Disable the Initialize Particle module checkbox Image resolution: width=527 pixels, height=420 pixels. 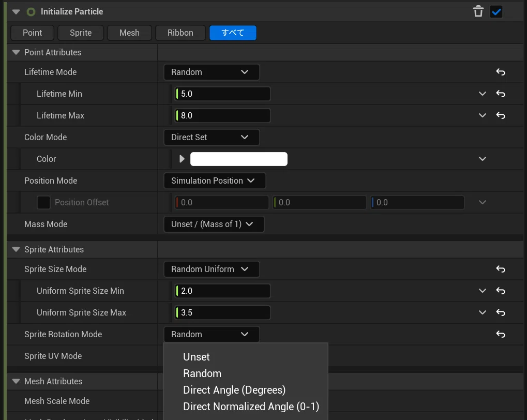pos(496,12)
